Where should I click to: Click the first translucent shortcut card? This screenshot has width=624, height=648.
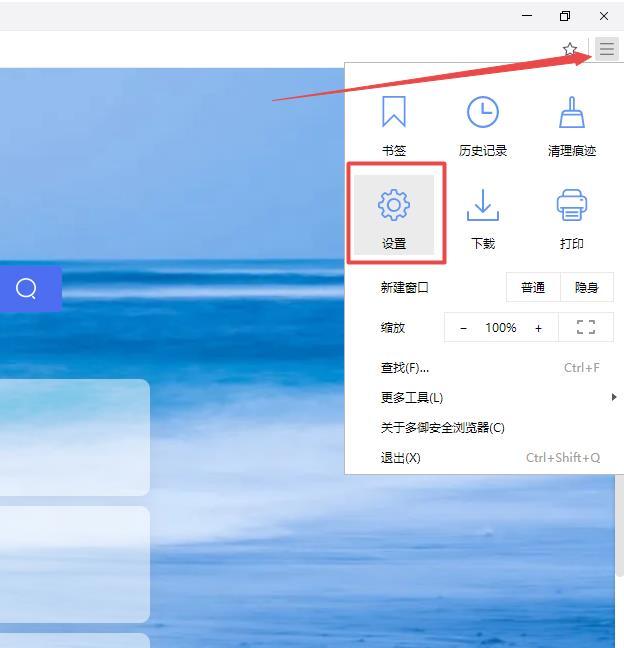(75, 437)
